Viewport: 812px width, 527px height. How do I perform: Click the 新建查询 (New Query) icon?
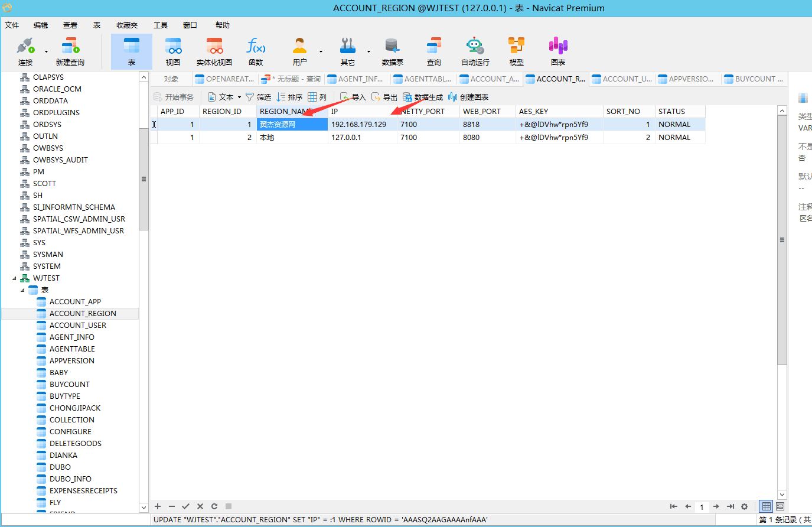(70, 51)
